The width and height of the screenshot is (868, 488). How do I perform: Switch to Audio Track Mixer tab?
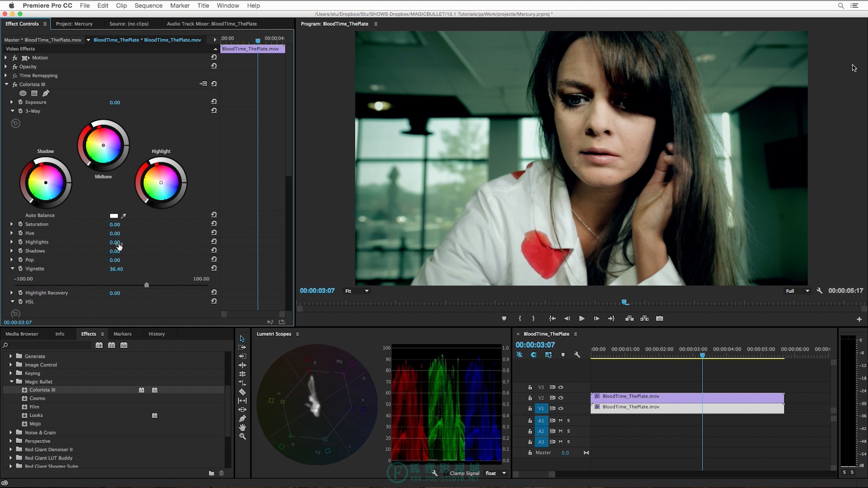tap(212, 24)
